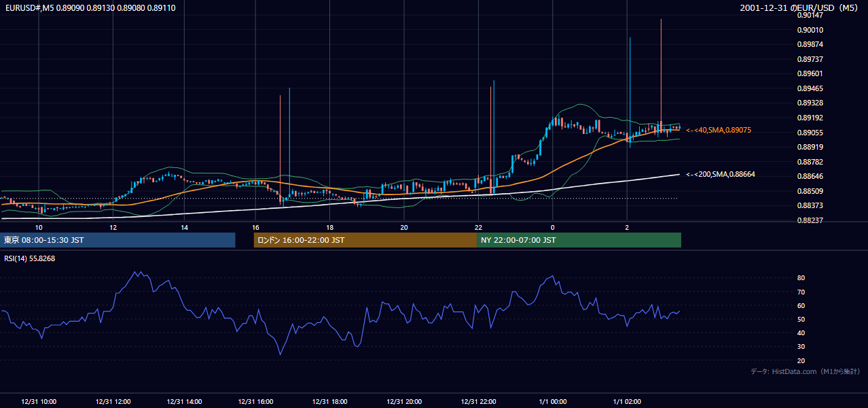Viewport: 868px width, 408px height.
Task: Click the 0.89055 price axis label
Action: pos(810,133)
